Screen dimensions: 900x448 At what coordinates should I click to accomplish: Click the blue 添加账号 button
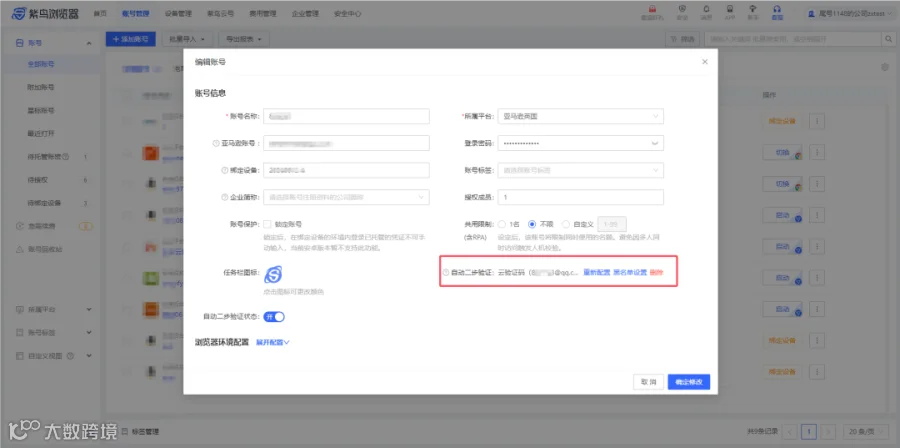coord(131,39)
